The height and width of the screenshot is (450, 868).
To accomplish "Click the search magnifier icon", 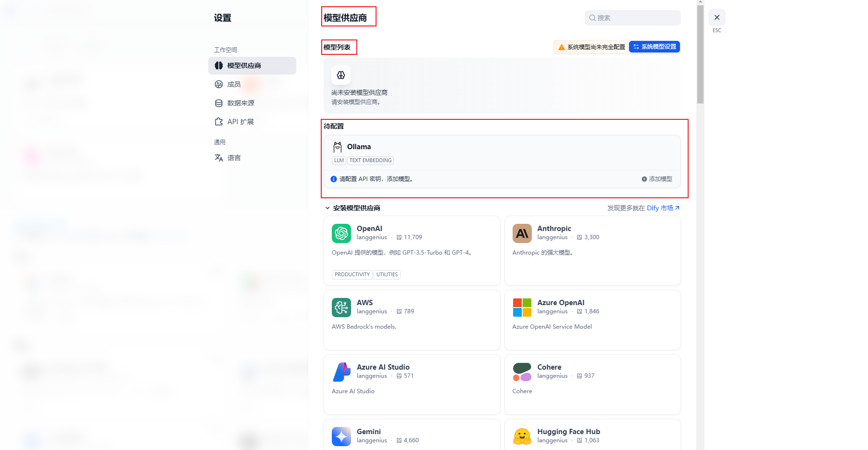I will [x=592, y=18].
